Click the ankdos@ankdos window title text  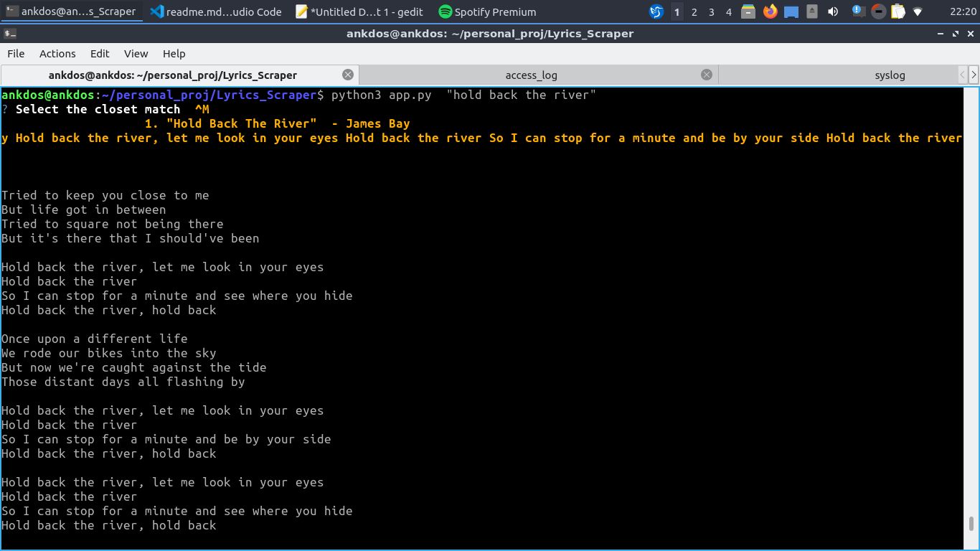(x=490, y=34)
